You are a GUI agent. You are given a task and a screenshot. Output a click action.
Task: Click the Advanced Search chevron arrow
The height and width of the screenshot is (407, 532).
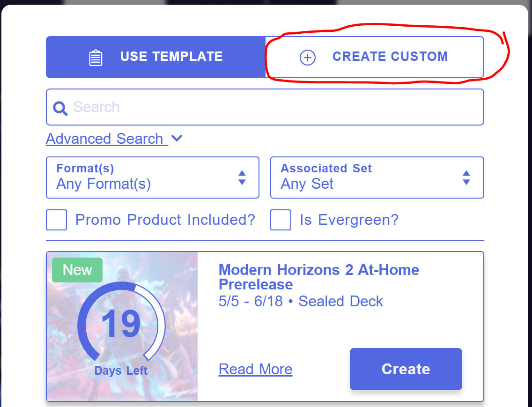click(177, 138)
